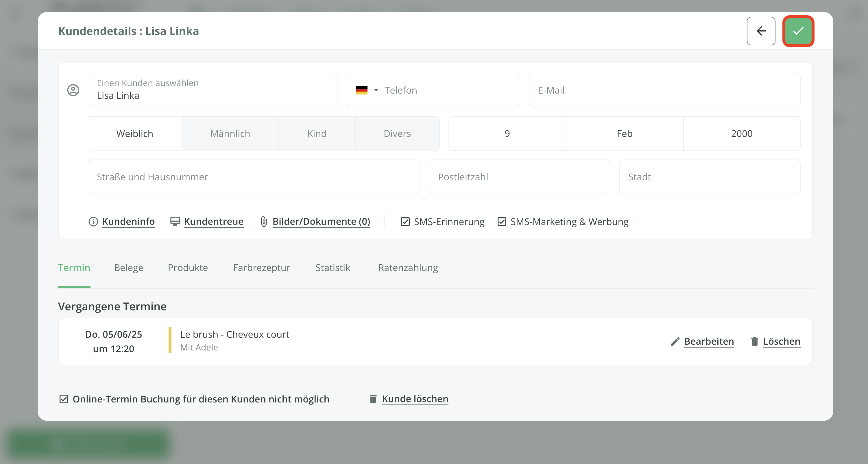Click the E-Mail input field
This screenshot has height=464, width=868.
coord(664,90)
